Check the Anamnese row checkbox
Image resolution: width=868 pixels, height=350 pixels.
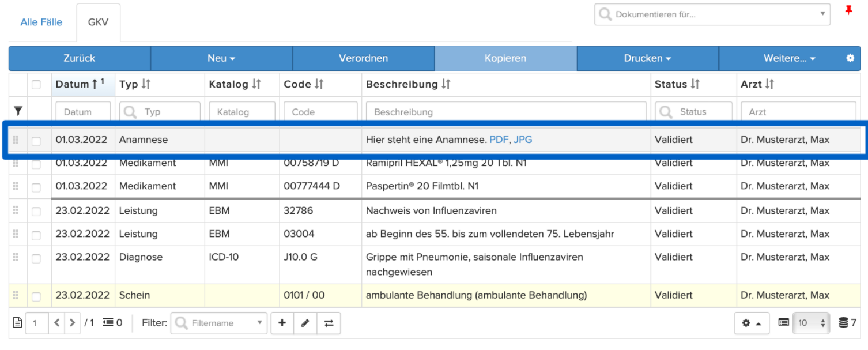click(36, 141)
